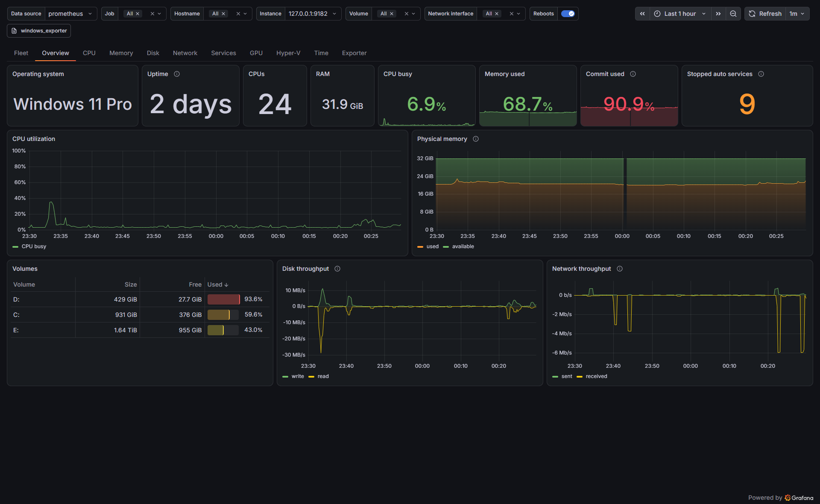Sort volumes by Size column header

point(131,284)
